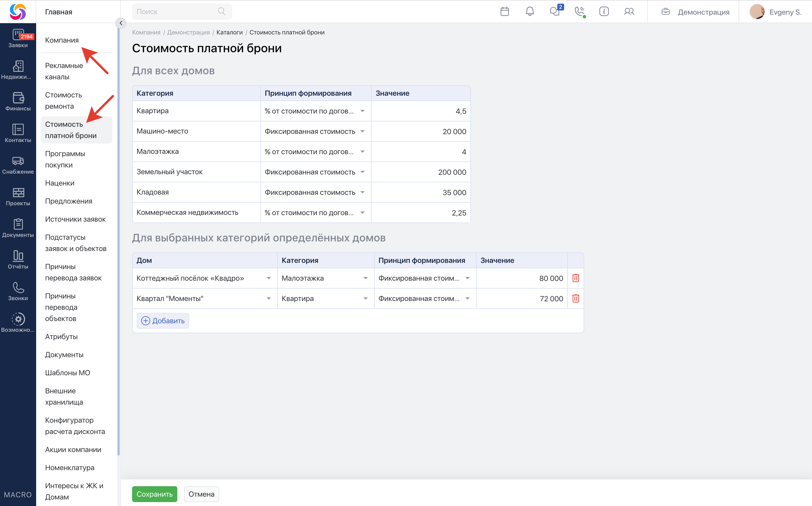Open house dropdown for Квартал "Моменты"
812x506 pixels.
click(x=268, y=298)
